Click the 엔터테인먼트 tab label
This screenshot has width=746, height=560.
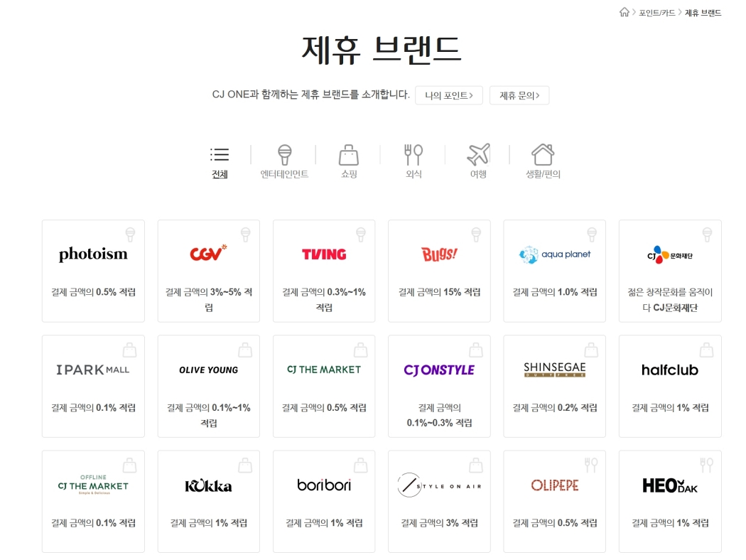(x=284, y=174)
